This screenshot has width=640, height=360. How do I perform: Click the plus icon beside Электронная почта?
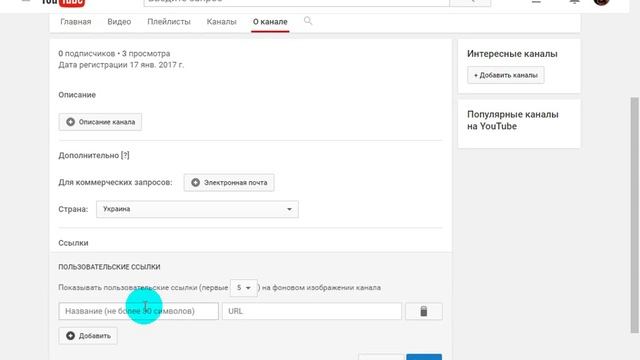[x=196, y=182]
